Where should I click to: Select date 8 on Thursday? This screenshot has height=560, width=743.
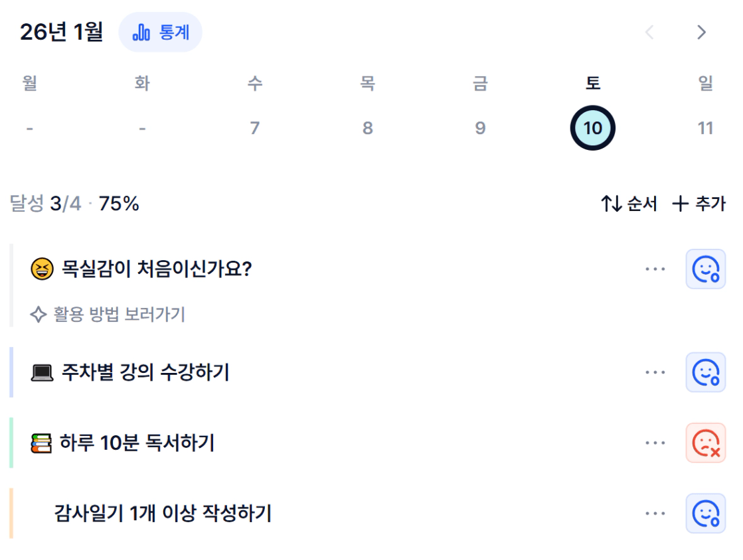367,128
